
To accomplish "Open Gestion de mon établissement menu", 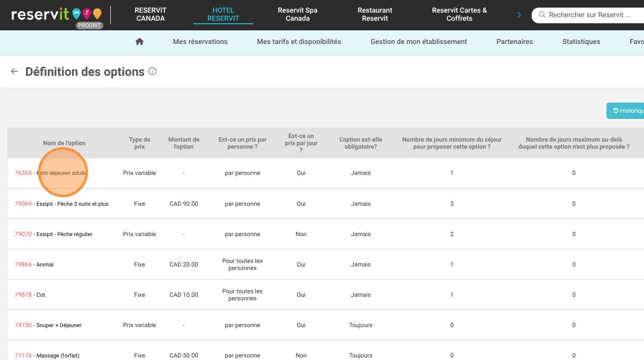I will [x=419, y=42].
